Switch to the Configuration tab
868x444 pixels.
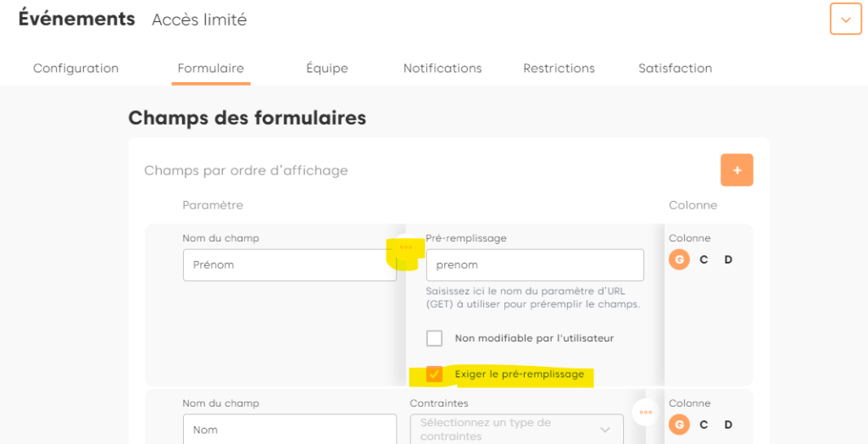pyautogui.click(x=75, y=69)
